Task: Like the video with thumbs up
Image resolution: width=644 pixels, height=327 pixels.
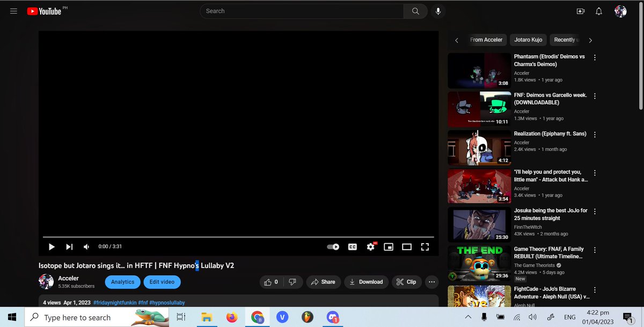Action: 272,281
